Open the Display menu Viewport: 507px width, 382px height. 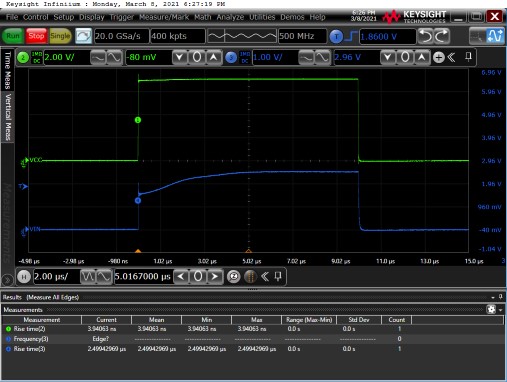coord(92,17)
